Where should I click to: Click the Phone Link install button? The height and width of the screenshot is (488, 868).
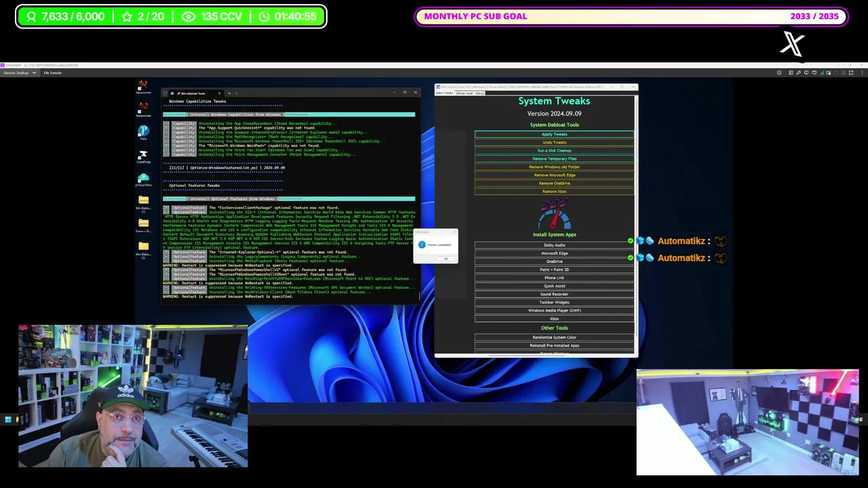pyautogui.click(x=554, y=278)
